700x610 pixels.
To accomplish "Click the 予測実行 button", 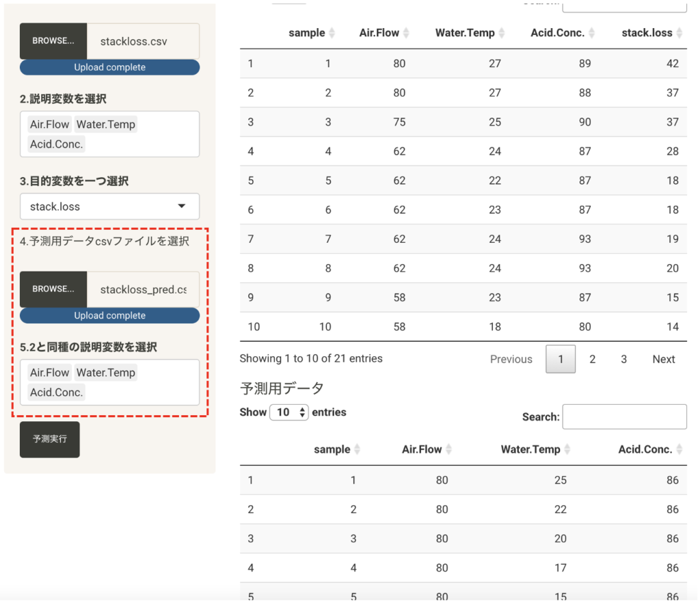I will (49, 439).
